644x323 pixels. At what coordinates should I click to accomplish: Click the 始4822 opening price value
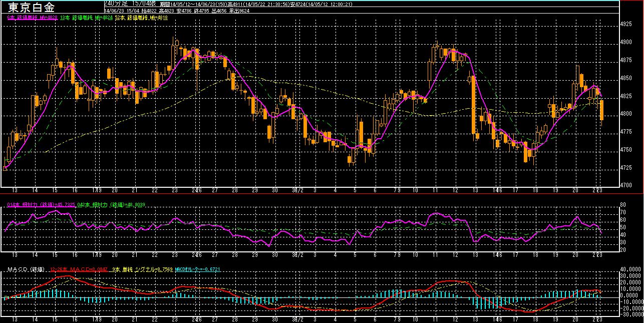149,11
